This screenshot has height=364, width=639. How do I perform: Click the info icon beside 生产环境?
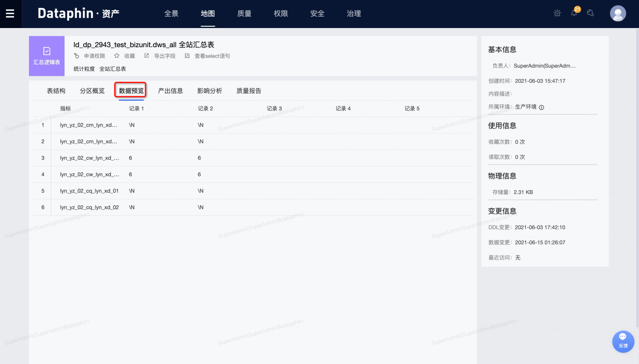(x=541, y=107)
